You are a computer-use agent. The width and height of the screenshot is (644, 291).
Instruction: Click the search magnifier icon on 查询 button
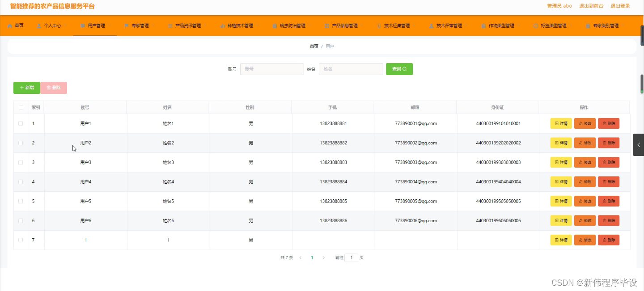(x=404, y=69)
